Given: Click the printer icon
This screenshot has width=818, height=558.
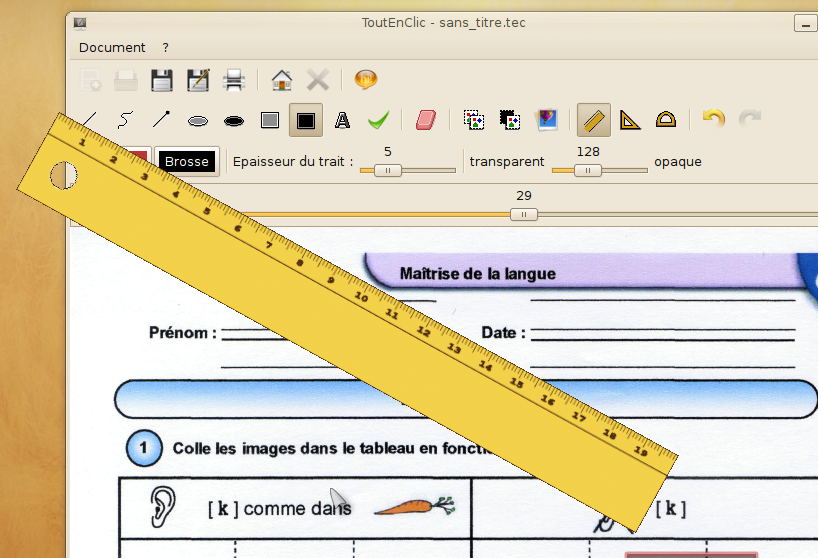Looking at the screenshot, I should 234,80.
